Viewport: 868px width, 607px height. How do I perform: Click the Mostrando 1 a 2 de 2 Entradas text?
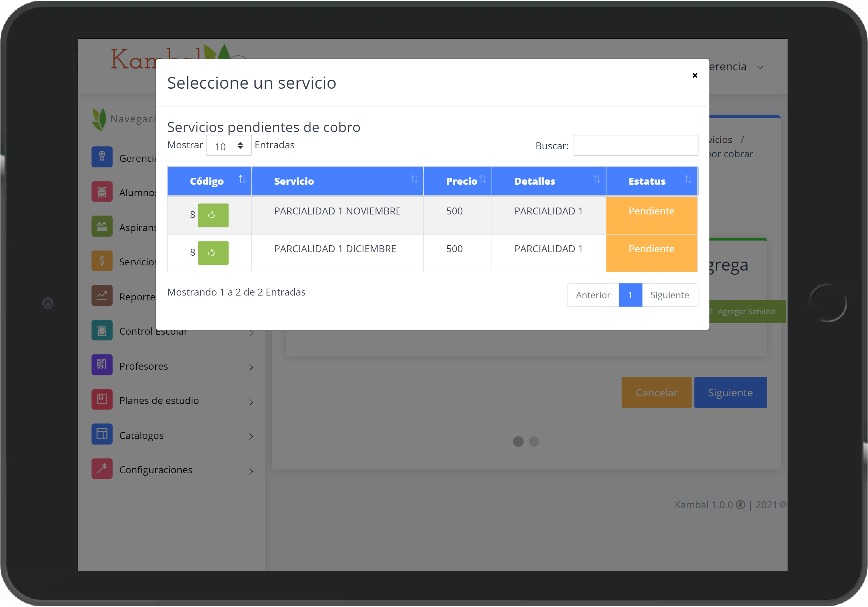pos(236,292)
